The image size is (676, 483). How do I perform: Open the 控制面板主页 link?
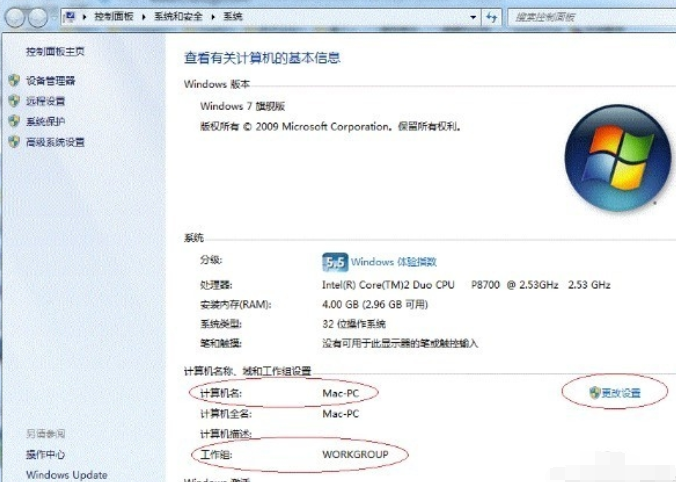55,51
